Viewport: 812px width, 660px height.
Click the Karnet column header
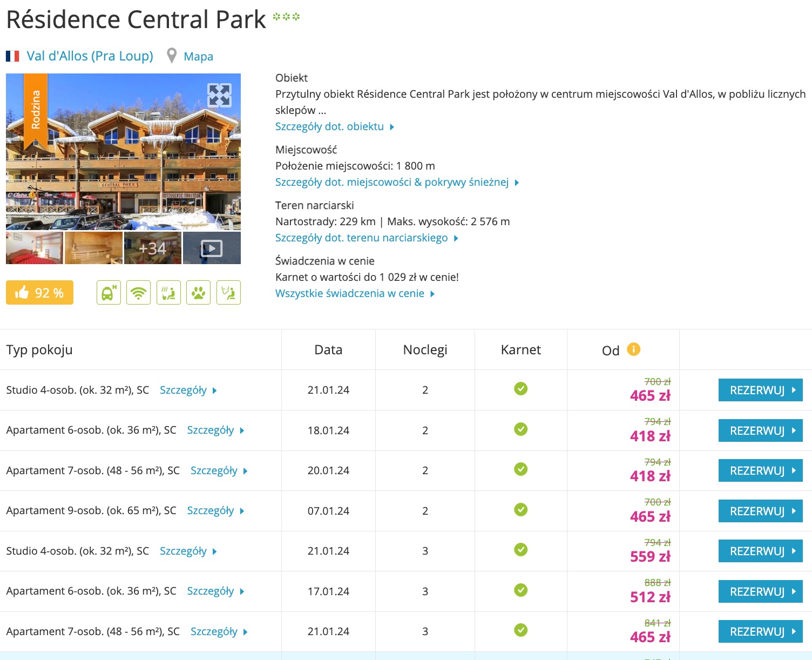click(x=521, y=350)
